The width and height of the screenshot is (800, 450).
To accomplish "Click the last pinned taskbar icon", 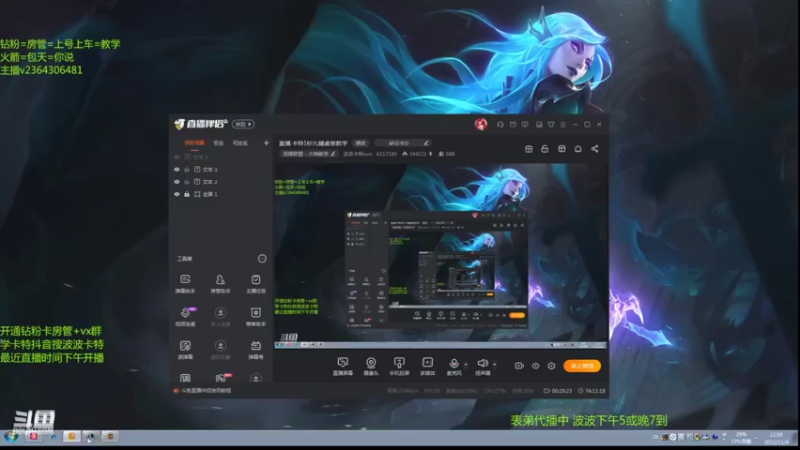I will pyautogui.click(x=110, y=436).
